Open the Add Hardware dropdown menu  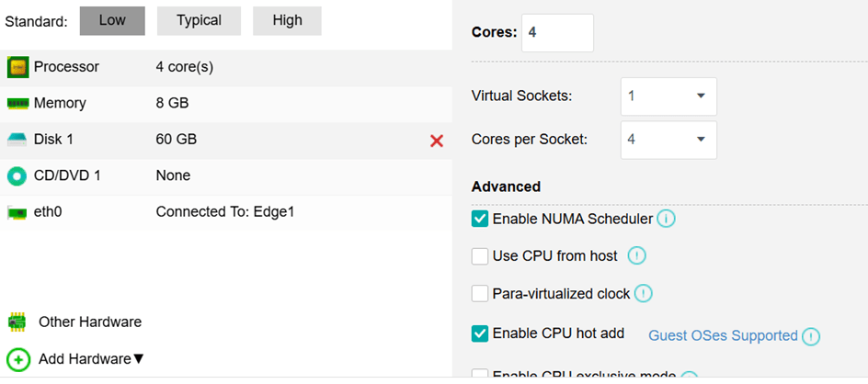(90, 359)
